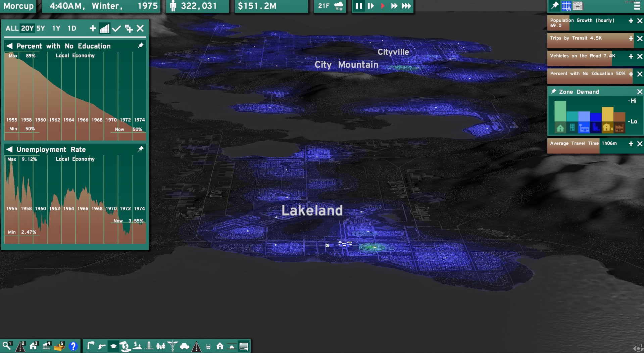This screenshot has height=353, width=644.
Task: Switch chart range to 5Y
Action: coord(41,29)
